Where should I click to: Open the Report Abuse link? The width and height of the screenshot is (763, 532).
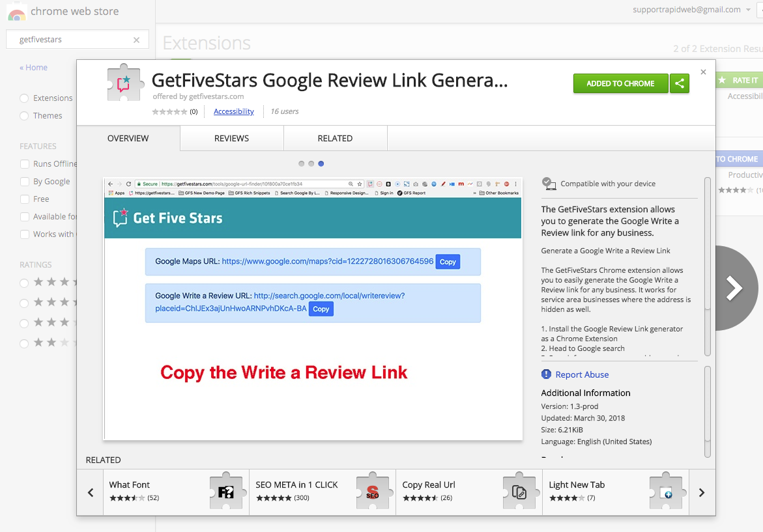[x=582, y=374]
